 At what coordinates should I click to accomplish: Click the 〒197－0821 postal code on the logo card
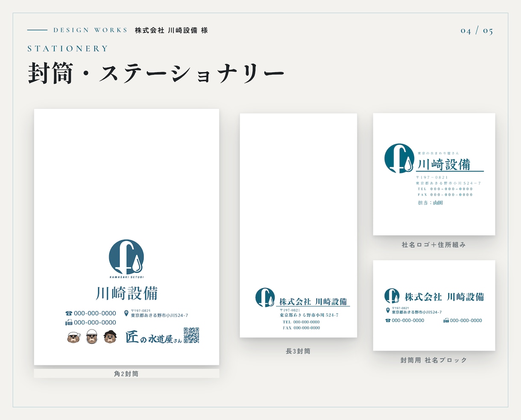(x=432, y=177)
